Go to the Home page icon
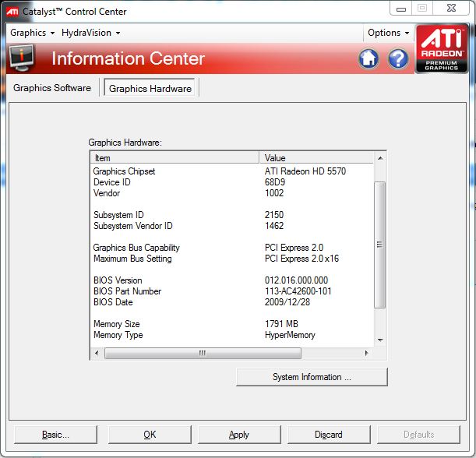 (368, 58)
